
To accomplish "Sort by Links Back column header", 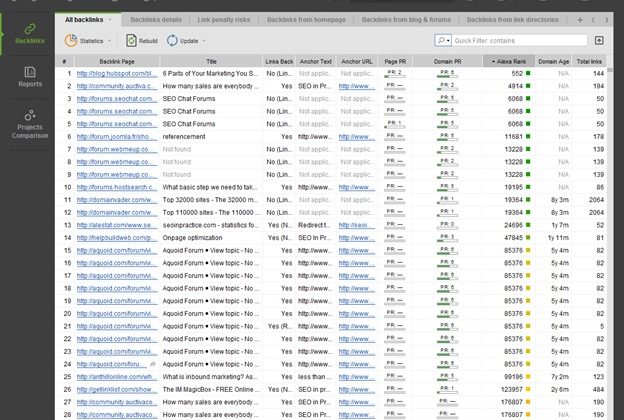I will (x=279, y=61).
